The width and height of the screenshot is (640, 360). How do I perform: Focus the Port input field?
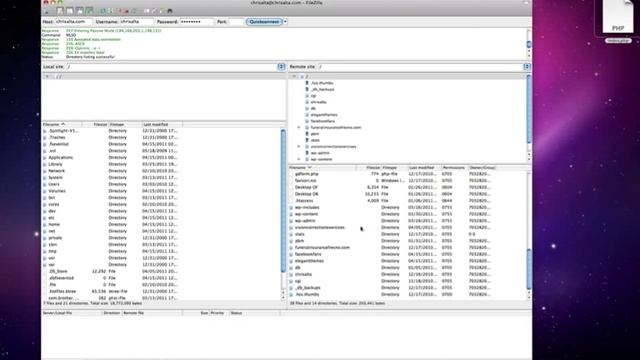(236, 22)
